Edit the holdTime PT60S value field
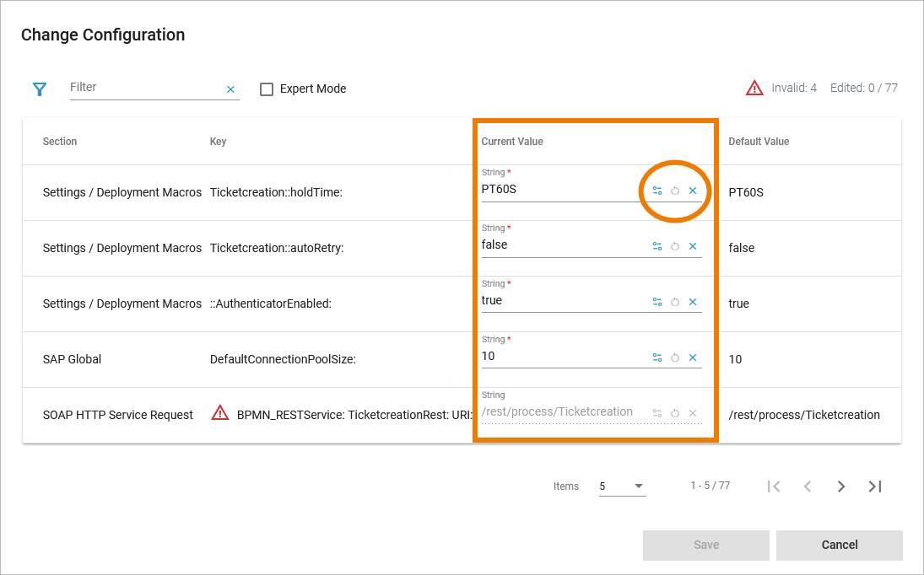Image resolution: width=924 pixels, height=575 pixels. (x=557, y=190)
